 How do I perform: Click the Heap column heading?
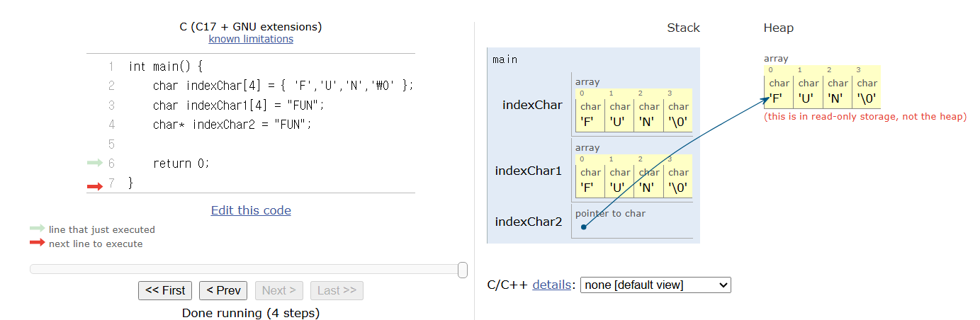pos(778,28)
